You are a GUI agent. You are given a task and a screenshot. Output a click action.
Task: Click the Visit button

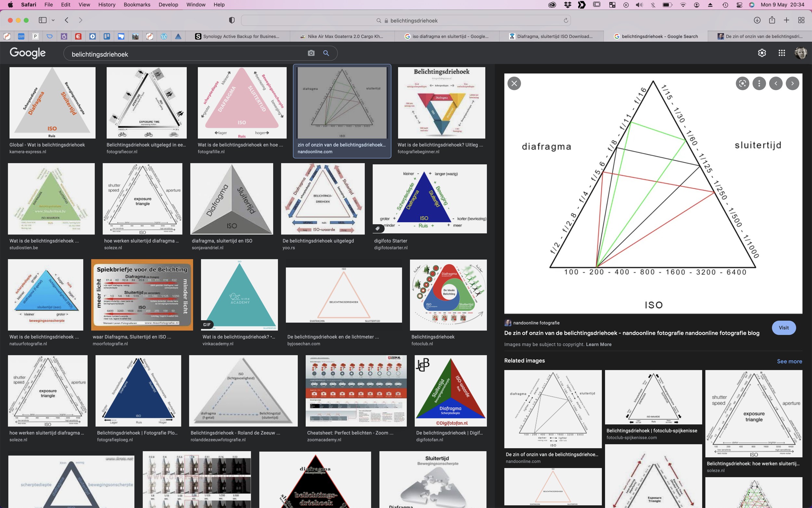[783, 328]
